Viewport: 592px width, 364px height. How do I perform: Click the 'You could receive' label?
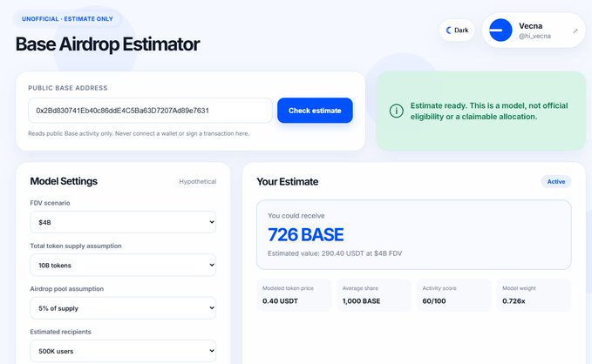[x=296, y=216]
